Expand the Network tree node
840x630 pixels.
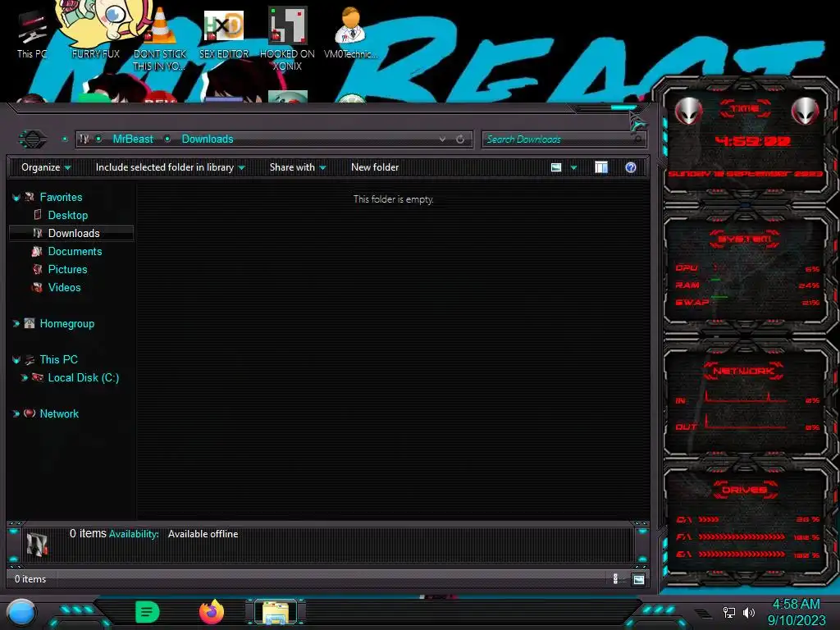point(16,413)
